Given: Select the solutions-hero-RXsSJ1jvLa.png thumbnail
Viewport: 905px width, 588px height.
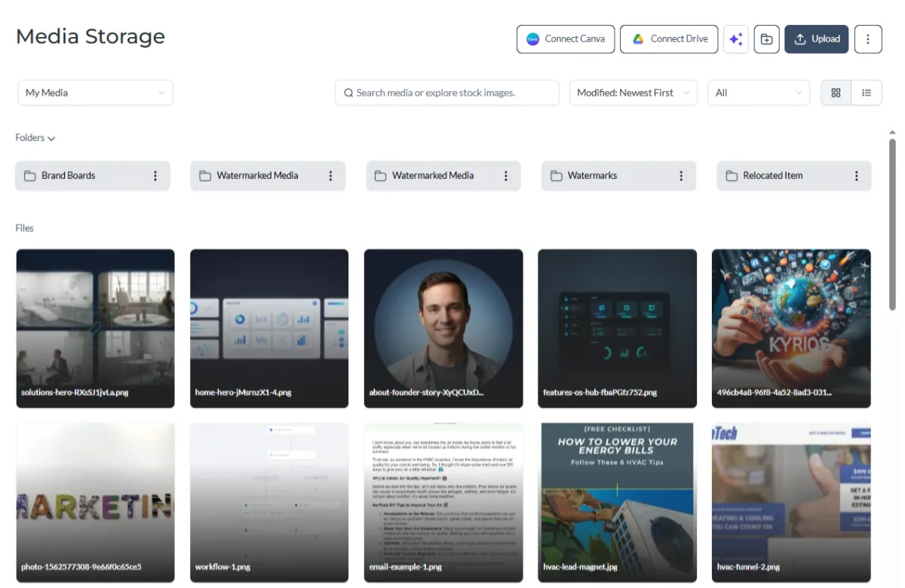Looking at the screenshot, I should click(96, 329).
